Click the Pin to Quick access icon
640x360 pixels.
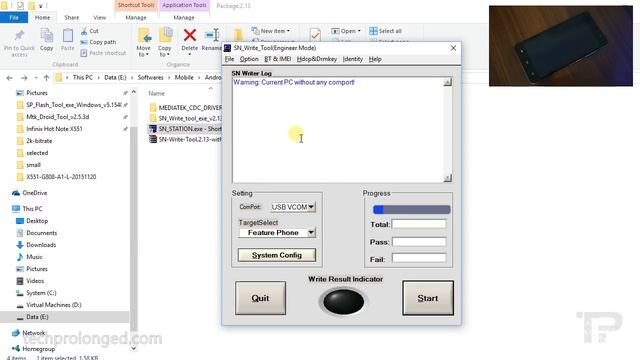[19, 36]
